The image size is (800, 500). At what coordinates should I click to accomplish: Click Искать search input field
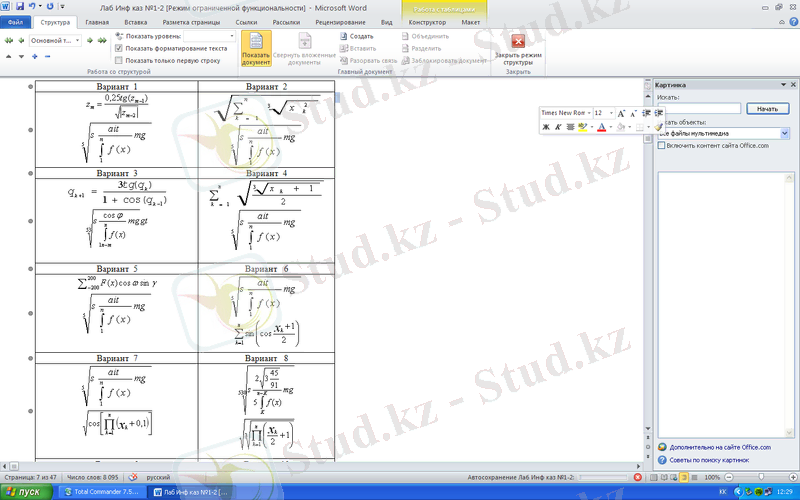tap(699, 109)
